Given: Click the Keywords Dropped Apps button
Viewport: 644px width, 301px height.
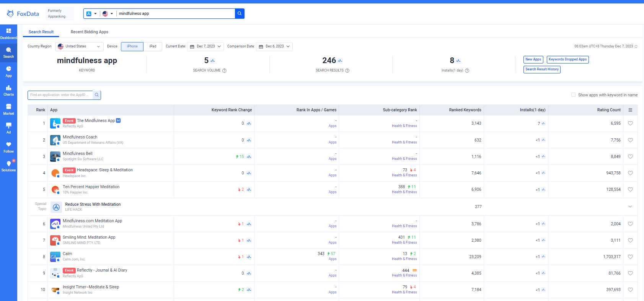Looking at the screenshot, I should point(567,59).
